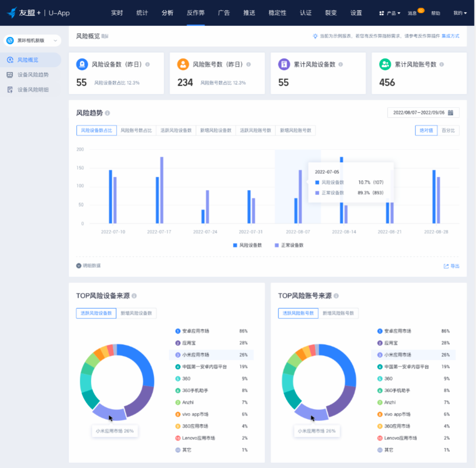Click info icon beside 累计风险账号数
476x468 pixels.
pos(442,64)
